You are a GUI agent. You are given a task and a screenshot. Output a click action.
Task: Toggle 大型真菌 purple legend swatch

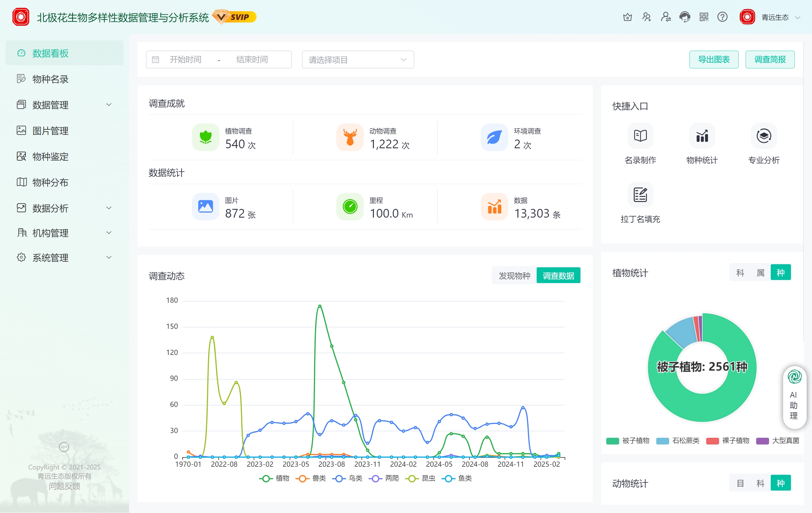[762, 441]
